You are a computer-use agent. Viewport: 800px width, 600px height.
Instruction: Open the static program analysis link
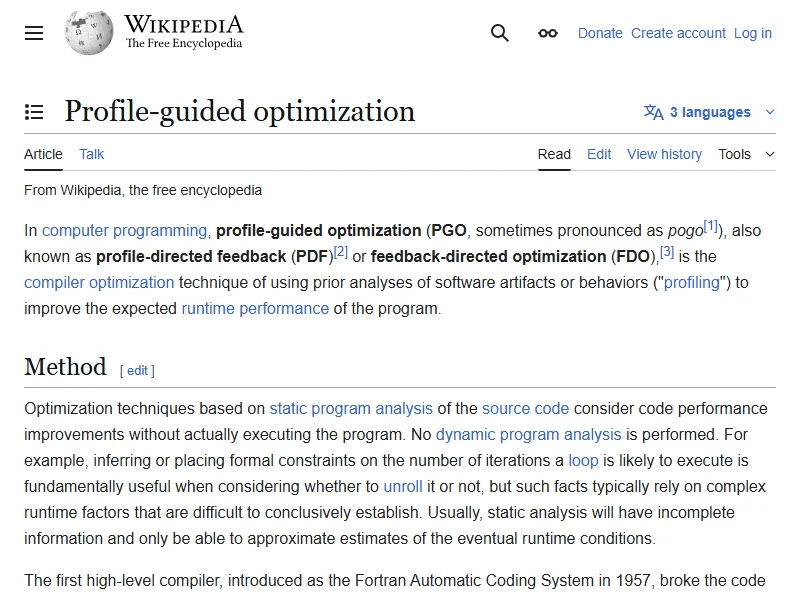(351, 408)
